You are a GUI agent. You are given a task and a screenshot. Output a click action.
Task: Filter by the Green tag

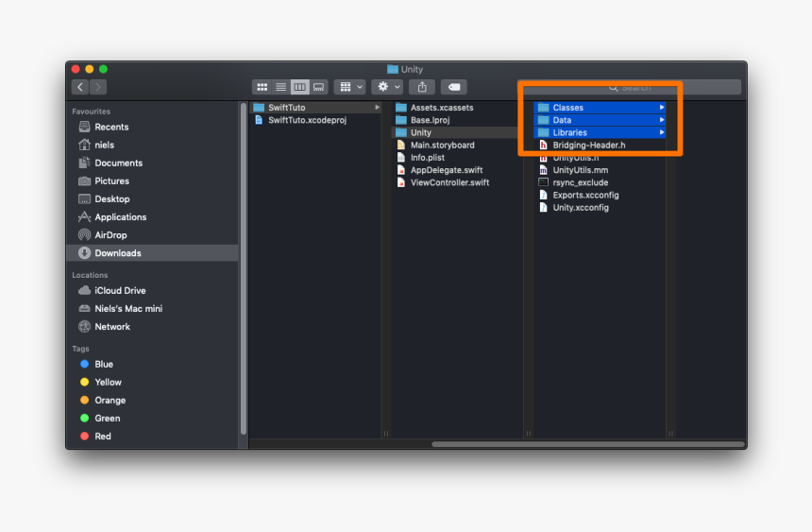[153, 419]
